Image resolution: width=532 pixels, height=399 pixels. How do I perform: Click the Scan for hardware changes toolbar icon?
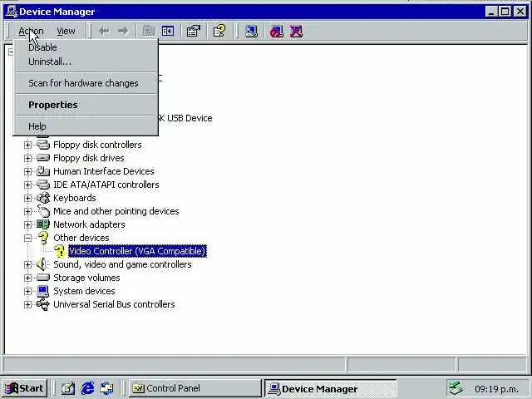(251, 32)
